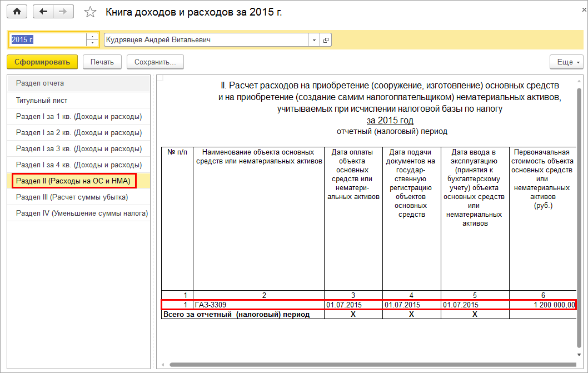Click the Сохранить... button
The image size is (588, 373).
click(155, 62)
